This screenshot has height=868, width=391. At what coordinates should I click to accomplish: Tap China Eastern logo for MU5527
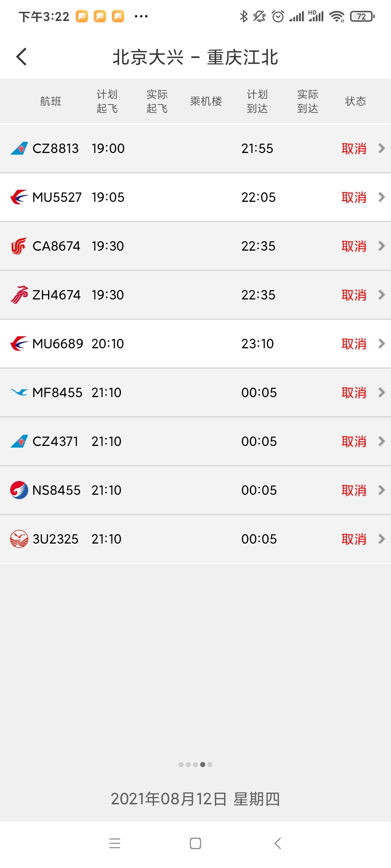19,197
